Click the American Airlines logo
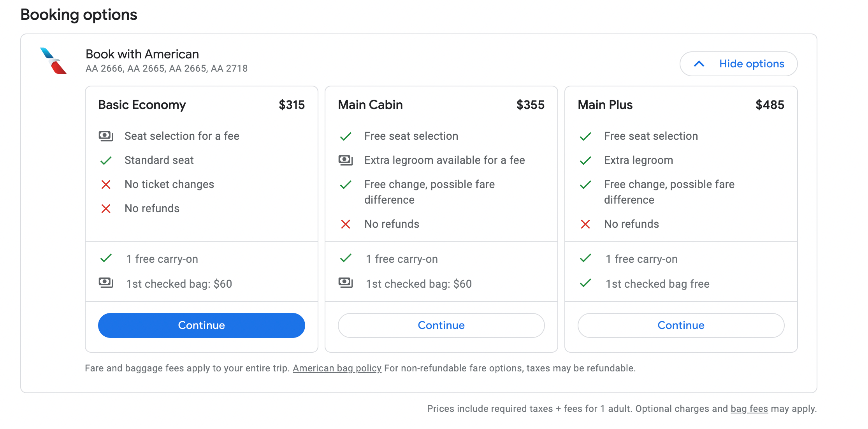This screenshot has width=868, height=429. pyautogui.click(x=53, y=61)
